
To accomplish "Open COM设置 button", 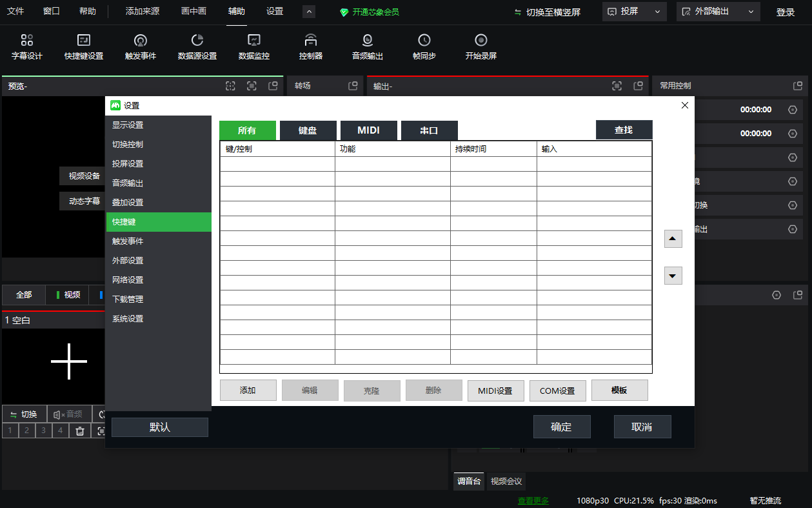I will 558,391.
